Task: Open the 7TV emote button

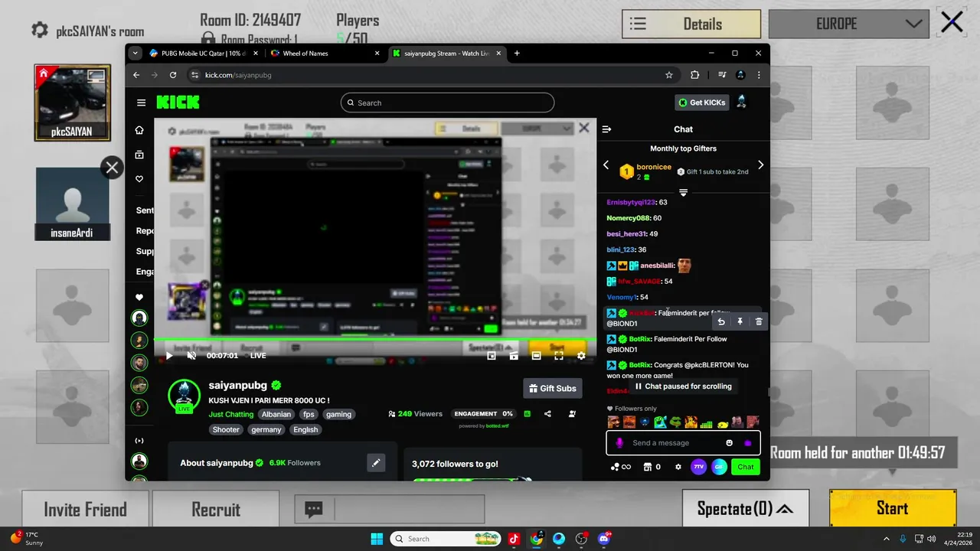Action: pyautogui.click(x=698, y=467)
